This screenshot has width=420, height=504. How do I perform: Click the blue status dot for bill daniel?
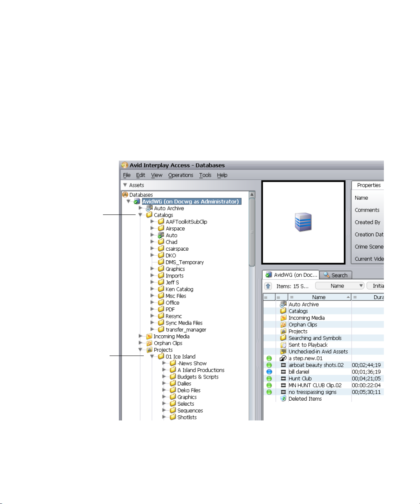click(269, 372)
